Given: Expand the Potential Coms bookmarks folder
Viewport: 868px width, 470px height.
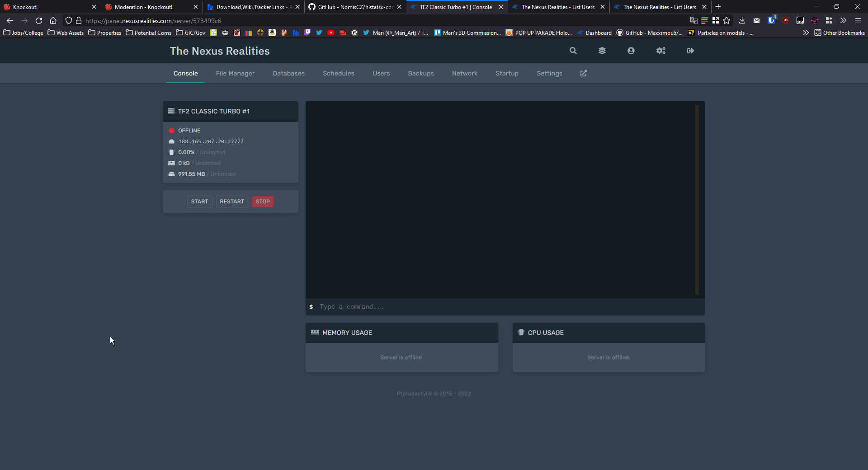Looking at the screenshot, I should pos(149,33).
